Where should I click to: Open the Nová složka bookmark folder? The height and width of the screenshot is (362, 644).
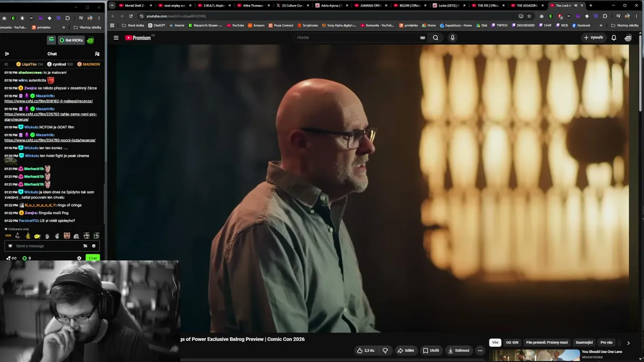coord(133,25)
